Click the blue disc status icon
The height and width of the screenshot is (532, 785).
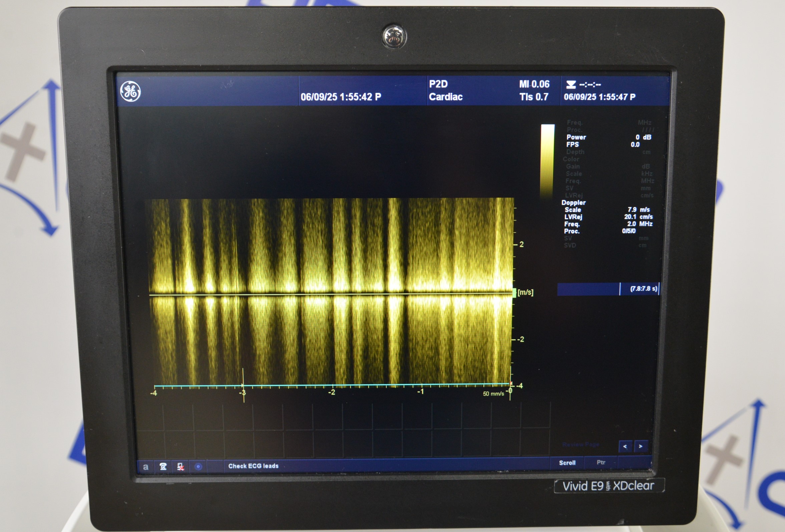pos(198,467)
